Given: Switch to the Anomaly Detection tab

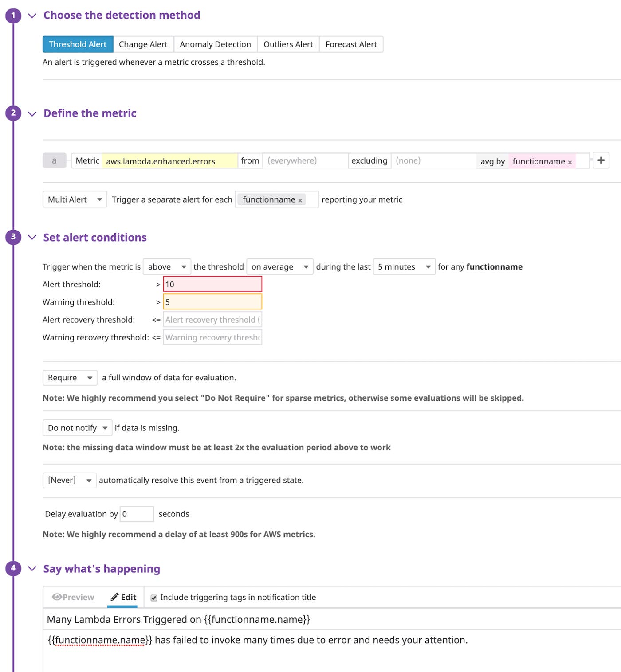Looking at the screenshot, I should 215,44.
